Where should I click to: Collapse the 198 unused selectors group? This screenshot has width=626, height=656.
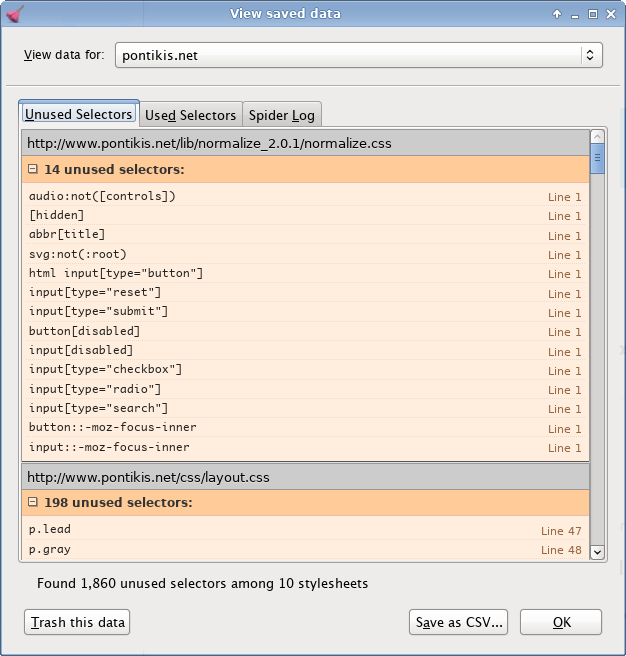coord(33,502)
